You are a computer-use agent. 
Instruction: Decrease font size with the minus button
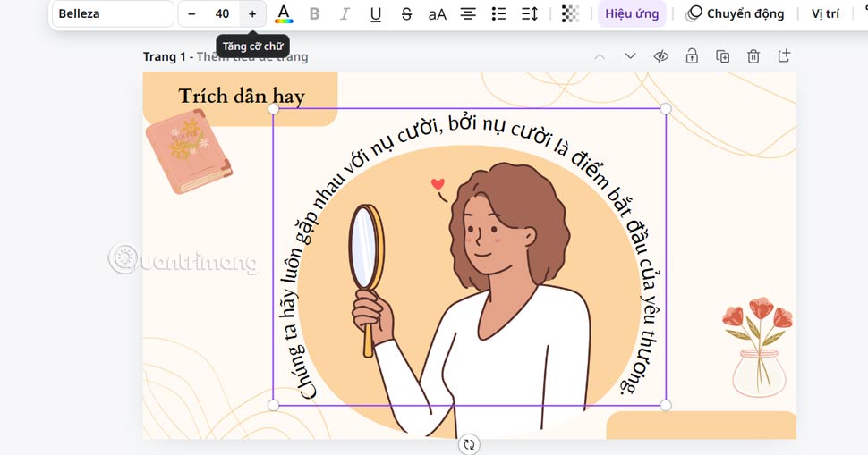[x=191, y=13]
